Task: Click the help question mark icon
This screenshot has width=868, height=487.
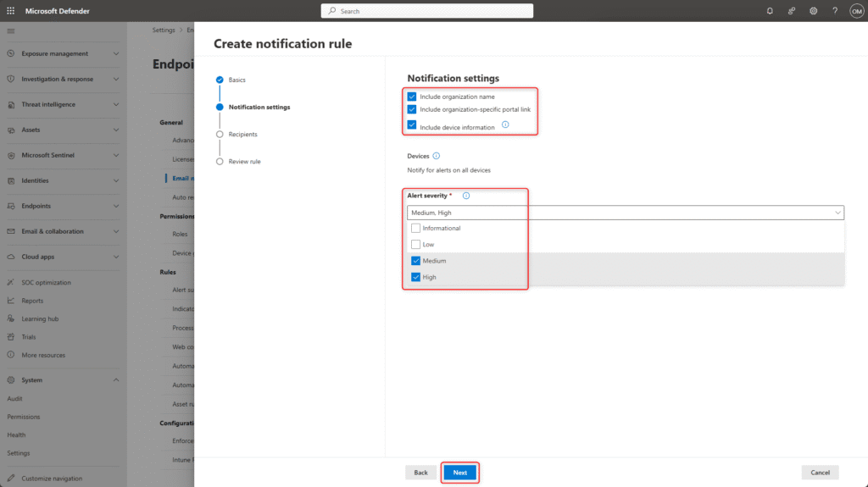Action: coord(835,11)
